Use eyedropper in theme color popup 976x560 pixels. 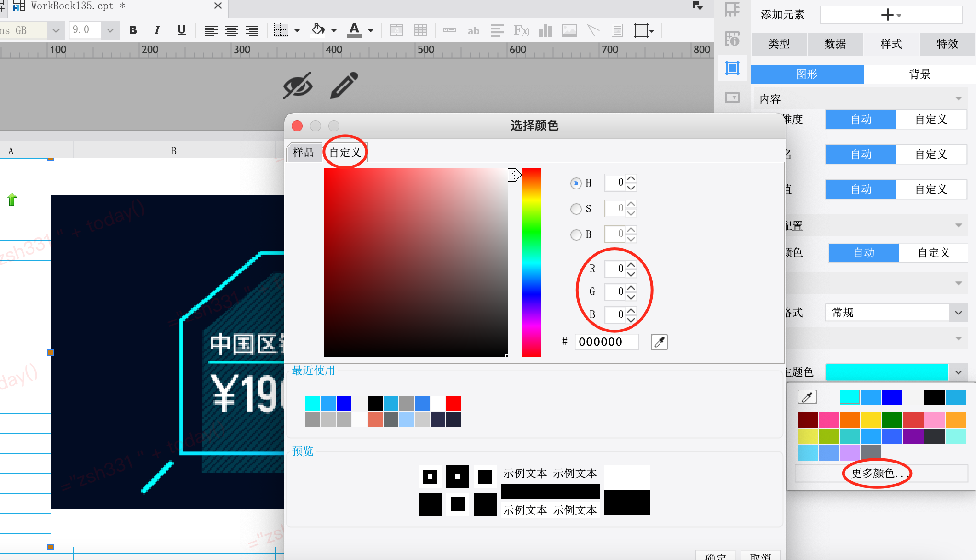(807, 397)
